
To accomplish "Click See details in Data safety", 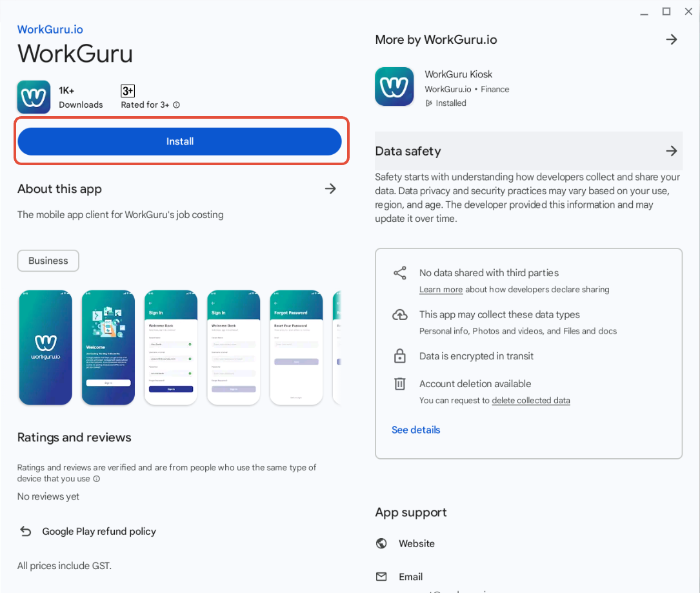I will (x=415, y=430).
